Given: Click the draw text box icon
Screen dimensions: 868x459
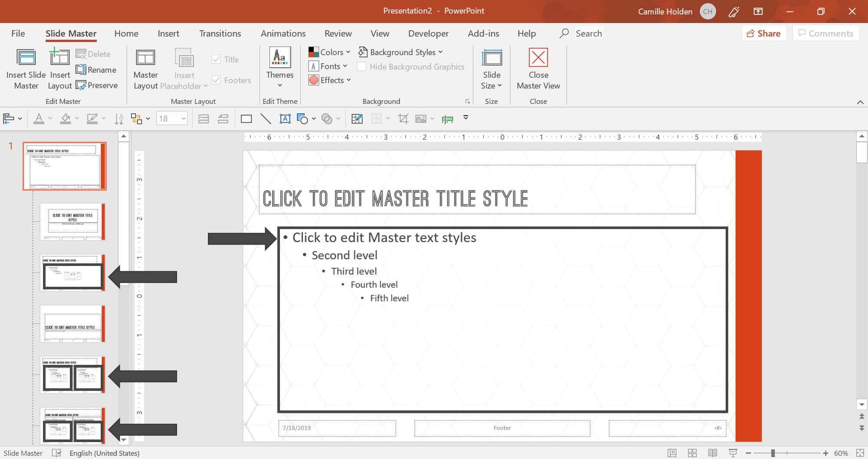Looking at the screenshot, I should pos(285,118).
